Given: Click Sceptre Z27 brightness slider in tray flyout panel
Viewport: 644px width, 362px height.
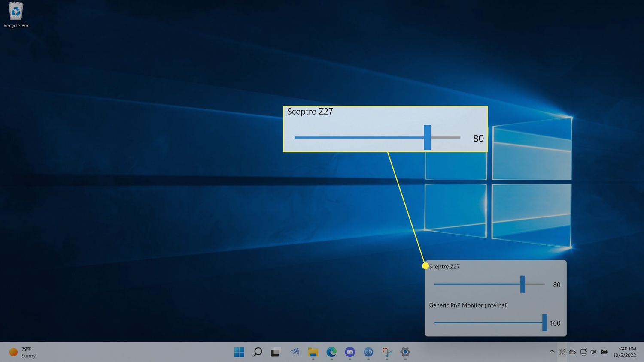Looking at the screenshot, I should point(489,284).
